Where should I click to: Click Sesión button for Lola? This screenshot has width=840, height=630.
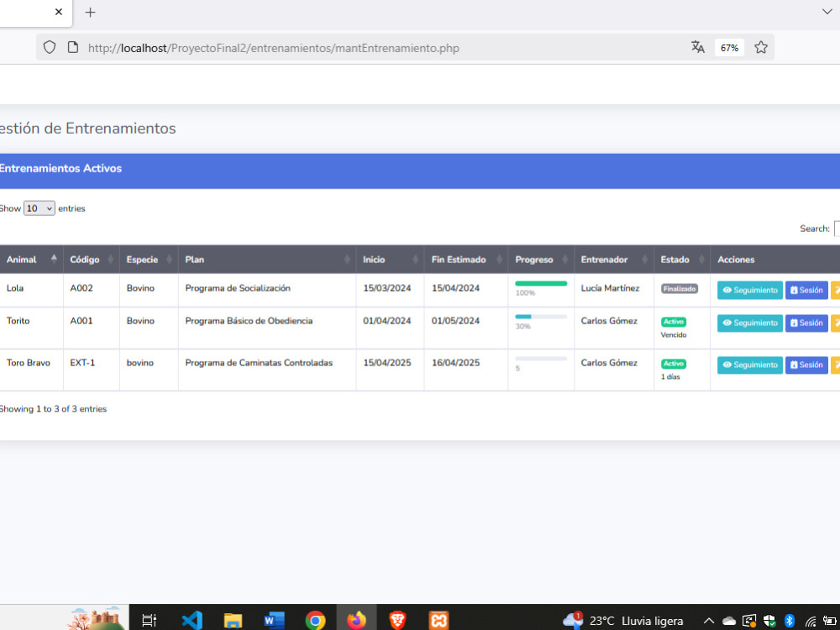pyautogui.click(x=806, y=290)
